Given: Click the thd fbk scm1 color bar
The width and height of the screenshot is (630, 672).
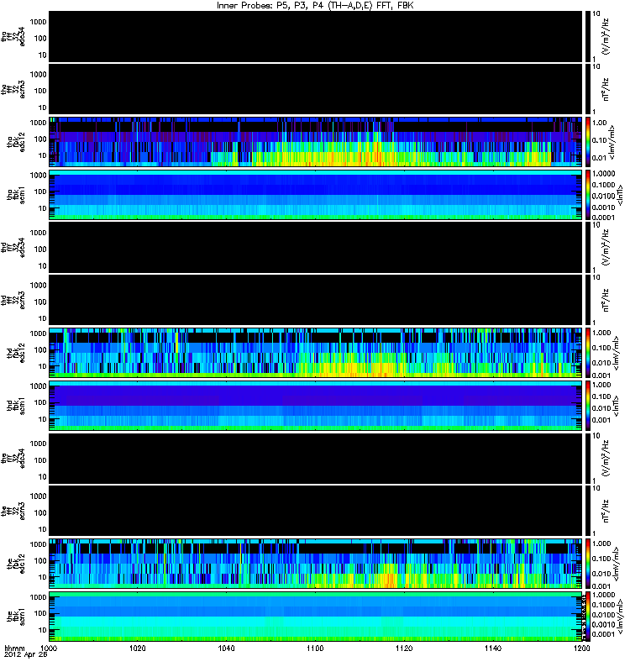Looking at the screenshot, I should 588,406.
